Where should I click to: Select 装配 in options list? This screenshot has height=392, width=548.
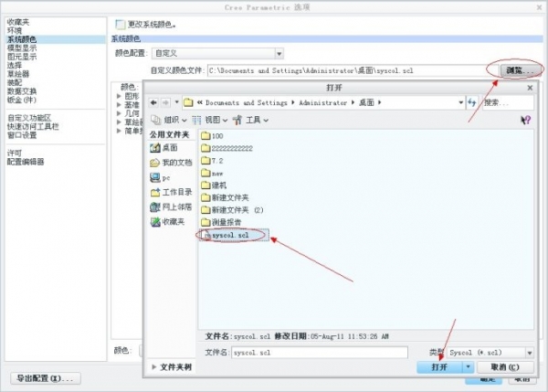click(15, 82)
